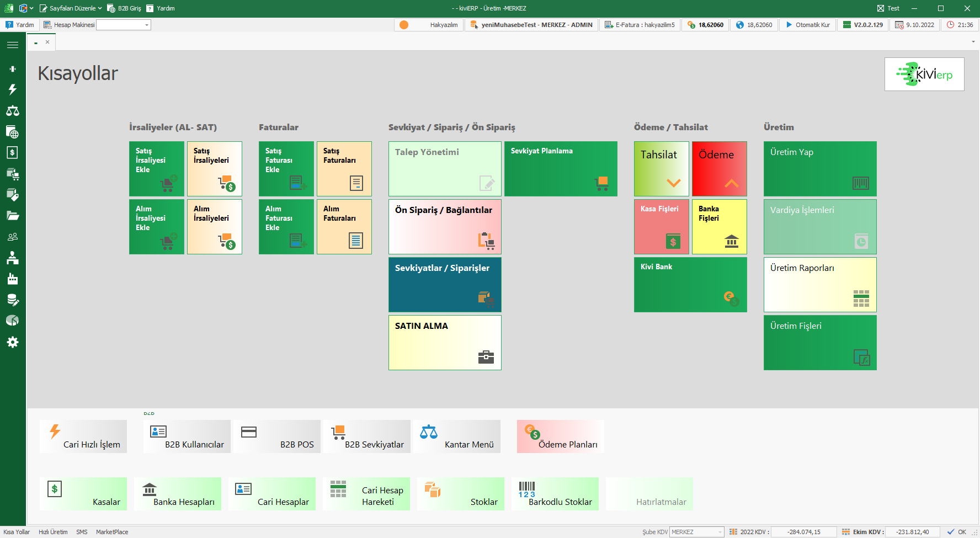Open the Tahsilat tile
The image size is (980, 538).
click(661, 168)
